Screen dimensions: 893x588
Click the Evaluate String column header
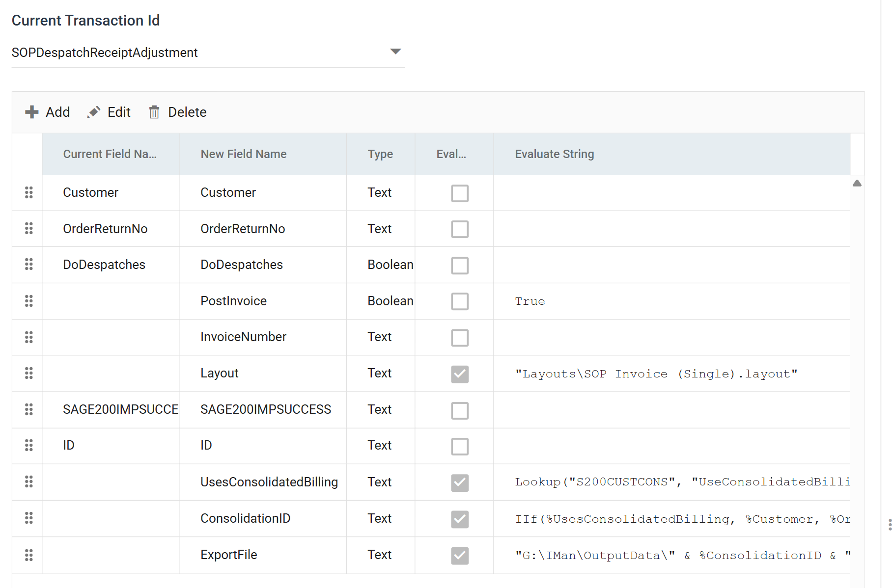(672, 154)
